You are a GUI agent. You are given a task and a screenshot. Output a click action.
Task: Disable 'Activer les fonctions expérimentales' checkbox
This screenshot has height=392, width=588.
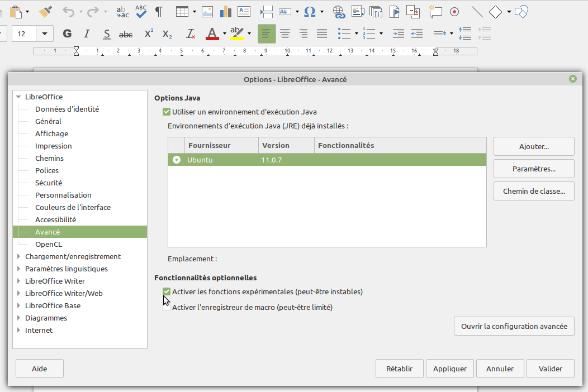(167, 291)
